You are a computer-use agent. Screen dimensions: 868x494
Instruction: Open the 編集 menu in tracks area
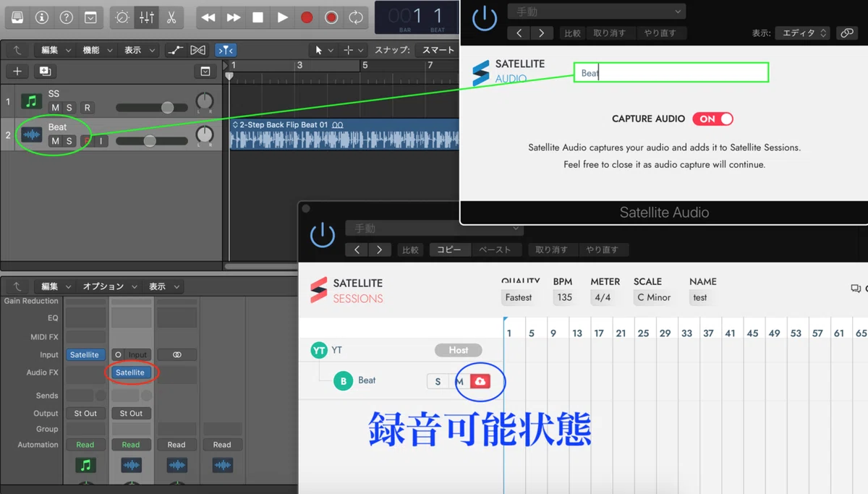tap(56, 50)
